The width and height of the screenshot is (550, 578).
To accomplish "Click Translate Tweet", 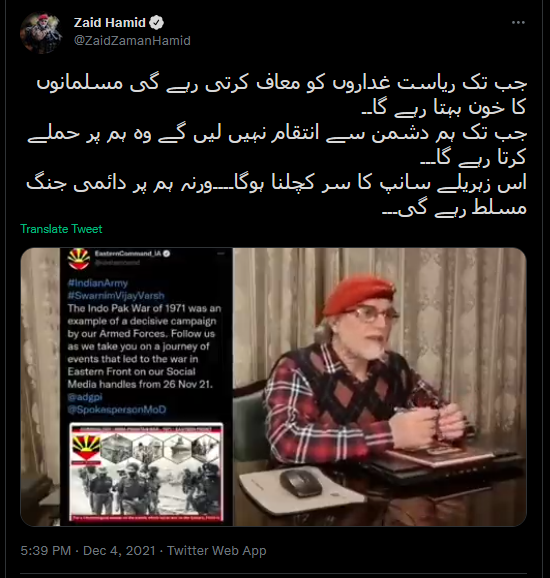I will point(61,229).
